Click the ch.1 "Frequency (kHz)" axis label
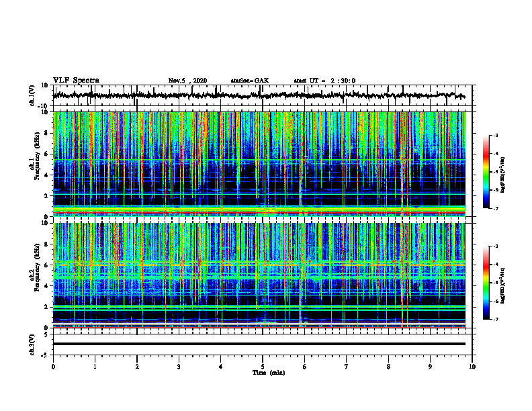The image size is (532, 411). (37, 156)
